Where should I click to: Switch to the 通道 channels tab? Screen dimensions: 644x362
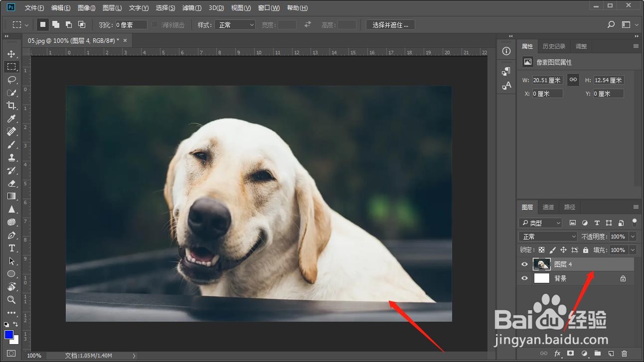(548, 207)
